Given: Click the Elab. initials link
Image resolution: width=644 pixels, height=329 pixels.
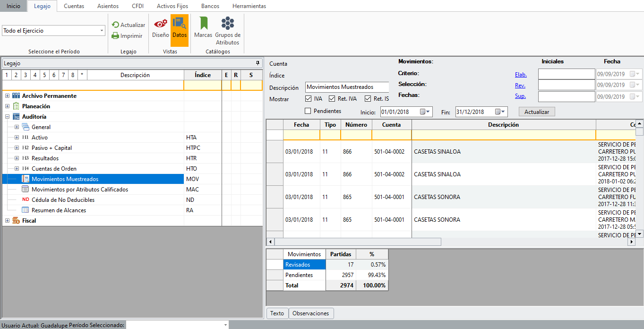Looking at the screenshot, I should click(521, 75).
